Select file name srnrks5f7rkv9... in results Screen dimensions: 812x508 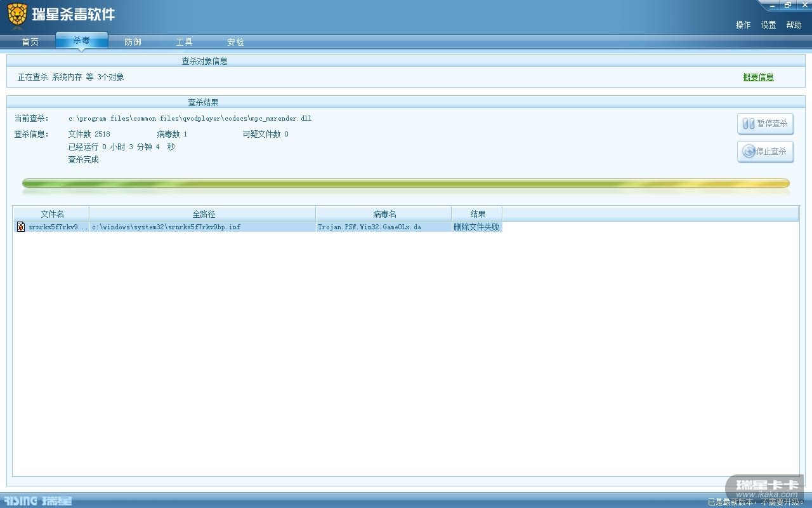(x=58, y=227)
